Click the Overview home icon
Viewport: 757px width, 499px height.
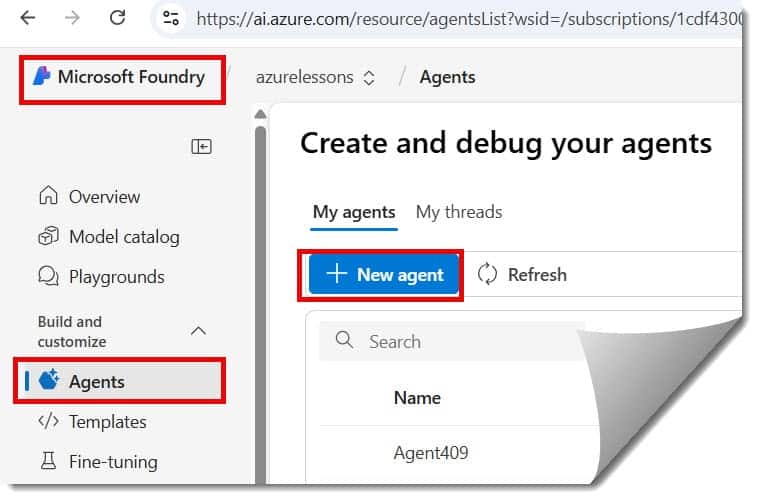click(x=48, y=196)
